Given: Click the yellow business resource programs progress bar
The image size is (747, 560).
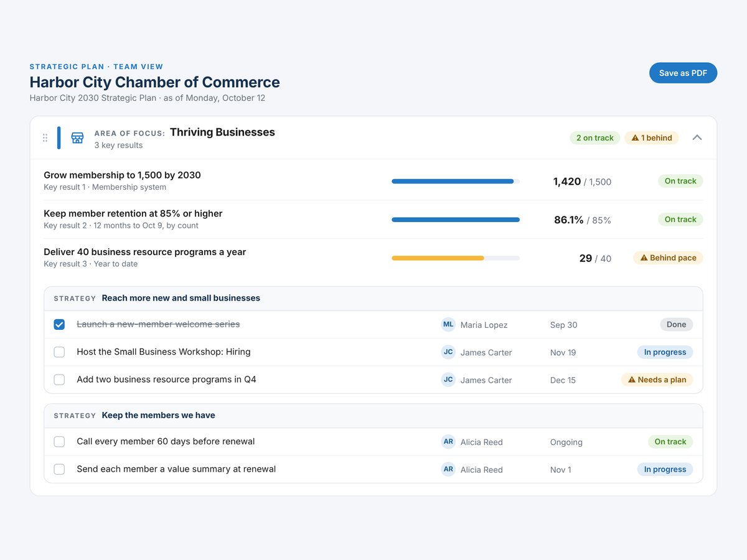Looking at the screenshot, I should click(456, 258).
